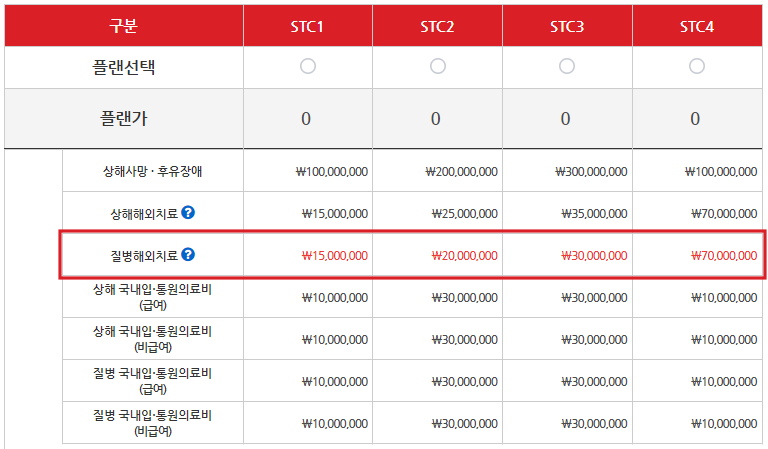Viewport: 768px width, 449px height.
Task: Click STC3 상해사망 amount ₩300,000,000
Action: click(x=591, y=172)
